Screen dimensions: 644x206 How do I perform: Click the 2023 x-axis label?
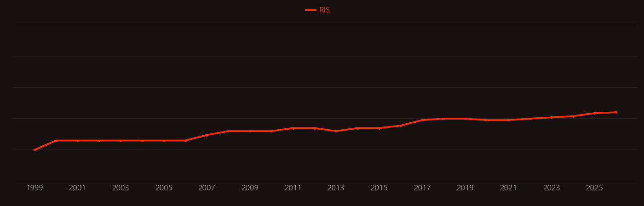552,188
